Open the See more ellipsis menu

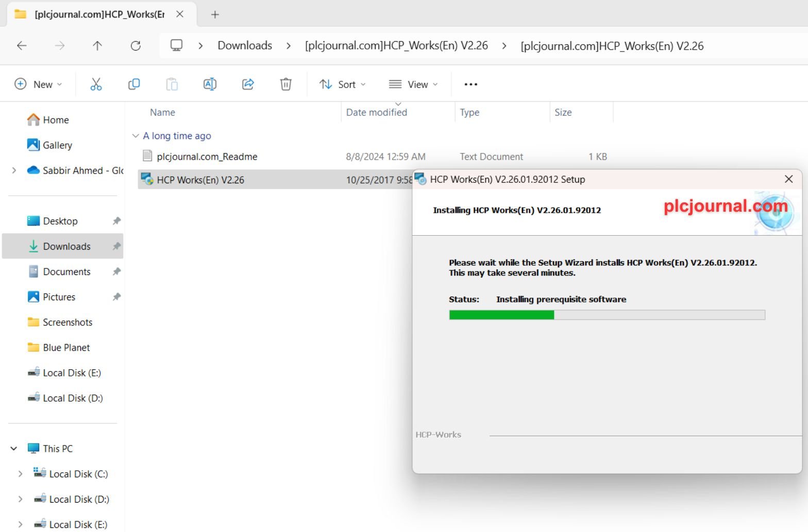click(x=470, y=84)
